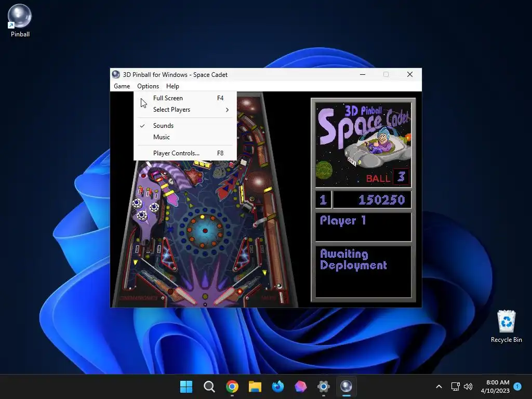Image resolution: width=532 pixels, height=399 pixels.
Task: Open the Recycle Bin desktop icon
Action: 506,326
